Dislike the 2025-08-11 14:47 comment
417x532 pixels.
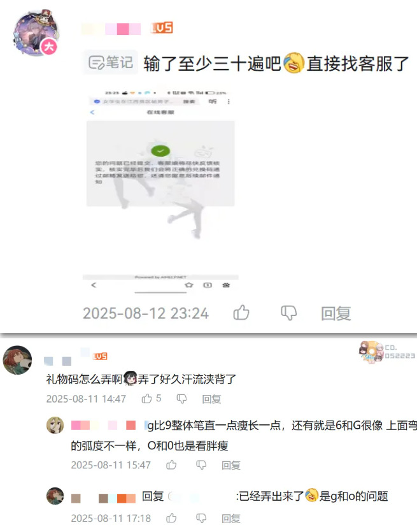pyautogui.click(x=181, y=399)
